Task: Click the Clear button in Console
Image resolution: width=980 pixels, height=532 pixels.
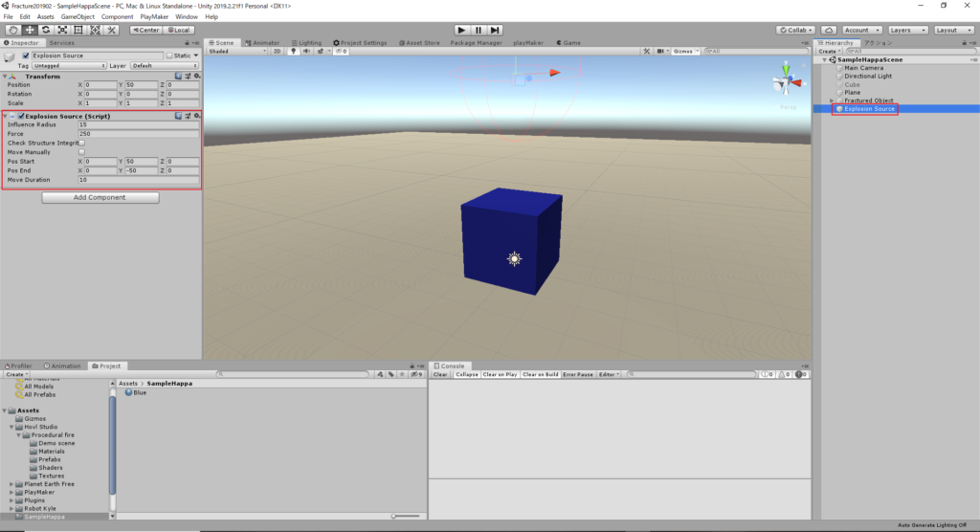Action: pyautogui.click(x=440, y=374)
